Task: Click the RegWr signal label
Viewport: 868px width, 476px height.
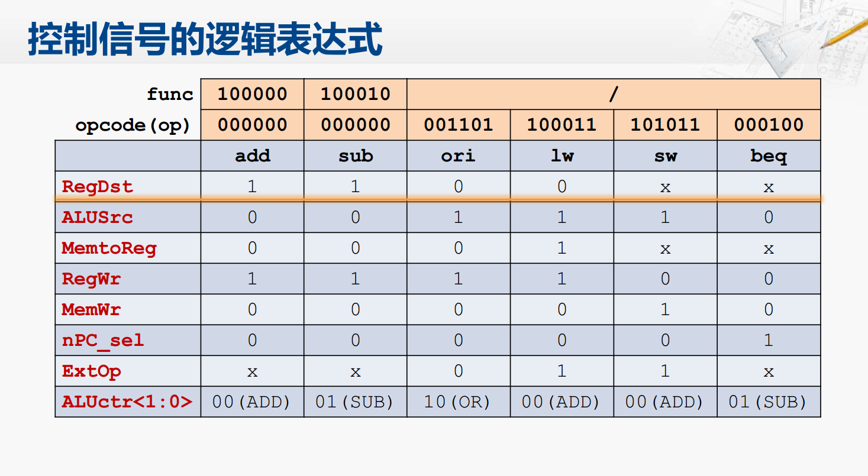Action: (x=91, y=279)
